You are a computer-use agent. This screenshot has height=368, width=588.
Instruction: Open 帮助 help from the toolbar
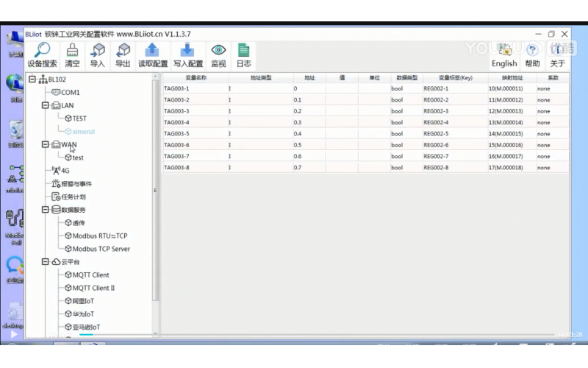[532, 50]
